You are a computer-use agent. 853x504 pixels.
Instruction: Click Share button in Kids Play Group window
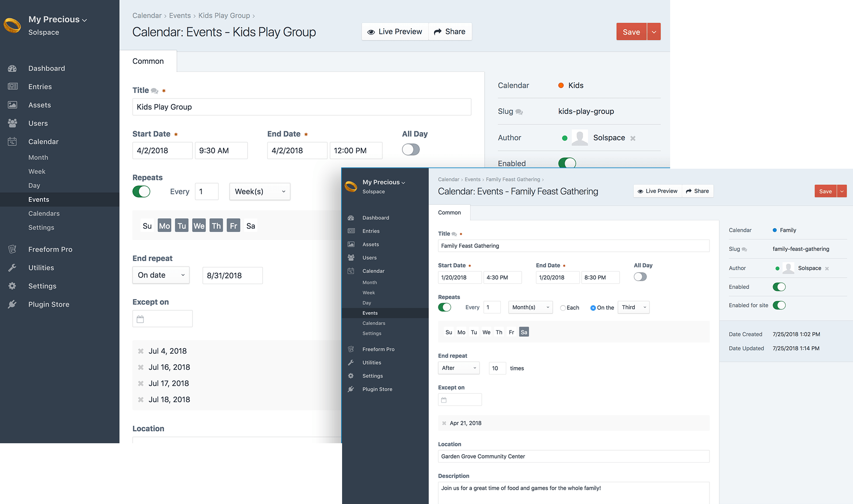click(x=450, y=31)
